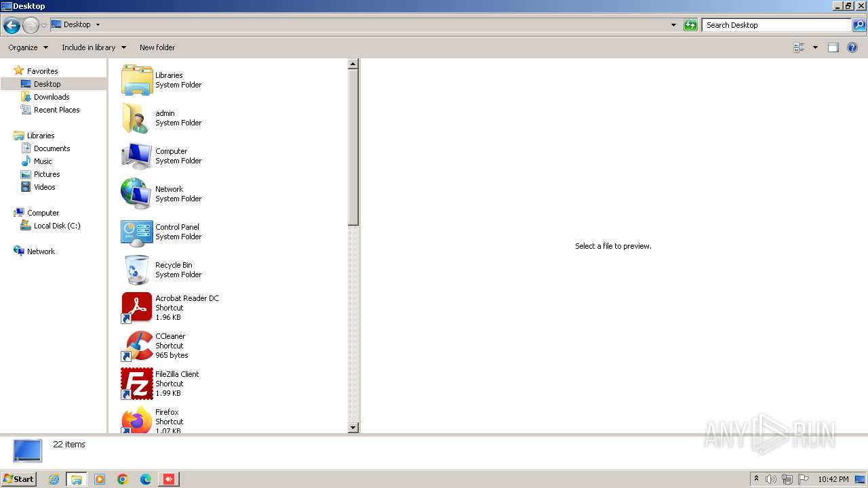This screenshot has height=488, width=868.
Task: Click Windows Explorer taskbar icon
Action: pos(76,479)
